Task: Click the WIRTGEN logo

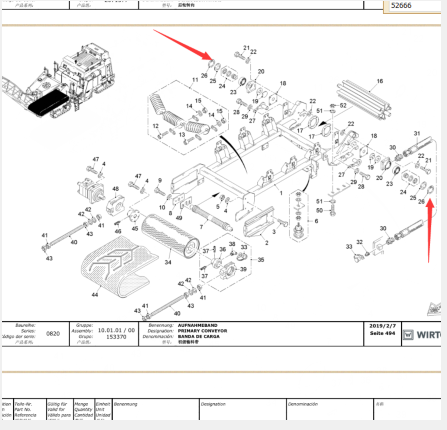Action: (x=422, y=335)
